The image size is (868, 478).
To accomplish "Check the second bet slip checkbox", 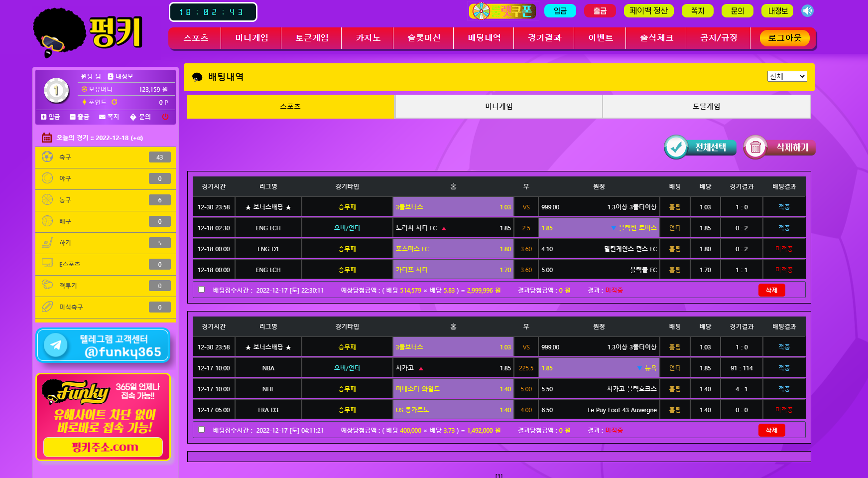I will point(201,430).
